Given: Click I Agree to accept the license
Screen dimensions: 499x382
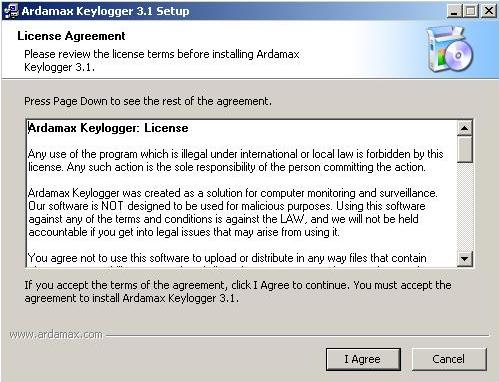Looking at the screenshot, I should pyautogui.click(x=363, y=359).
